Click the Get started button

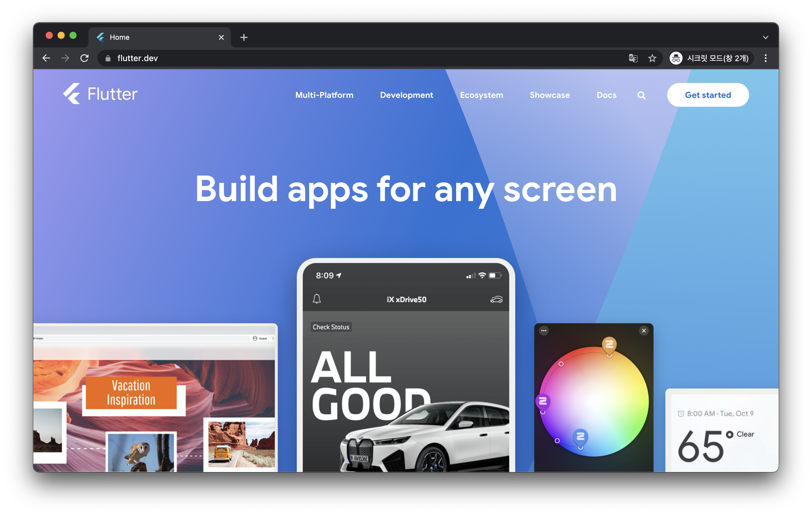(x=708, y=95)
